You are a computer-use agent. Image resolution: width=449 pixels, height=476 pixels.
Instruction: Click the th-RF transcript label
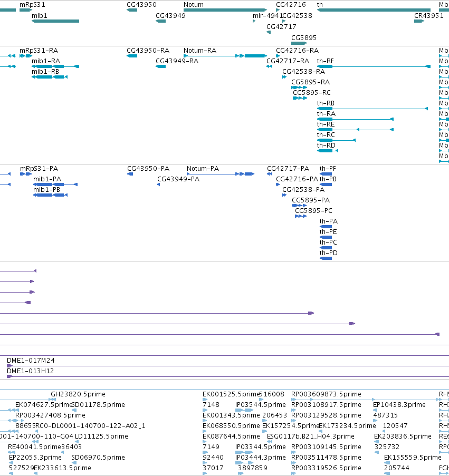(325, 61)
